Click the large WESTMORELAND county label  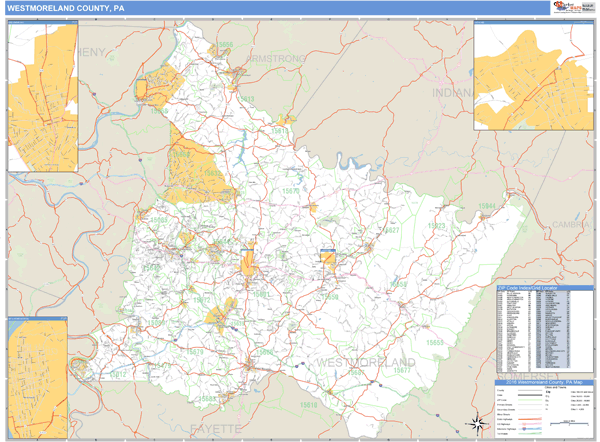[366, 362]
